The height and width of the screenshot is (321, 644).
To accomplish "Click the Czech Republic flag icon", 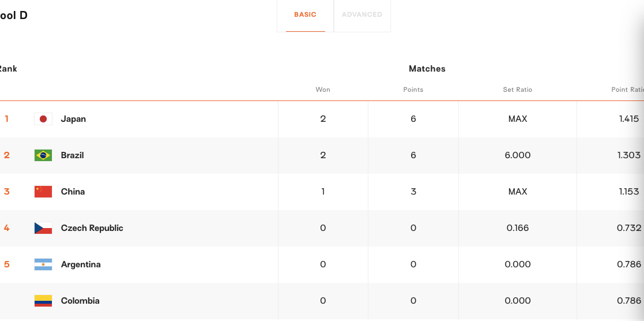I will tap(43, 228).
